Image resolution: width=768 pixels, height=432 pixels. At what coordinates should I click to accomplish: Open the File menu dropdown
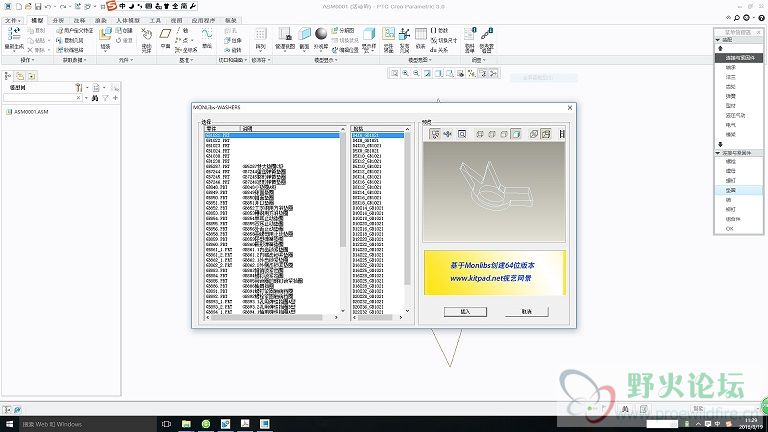pos(12,21)
